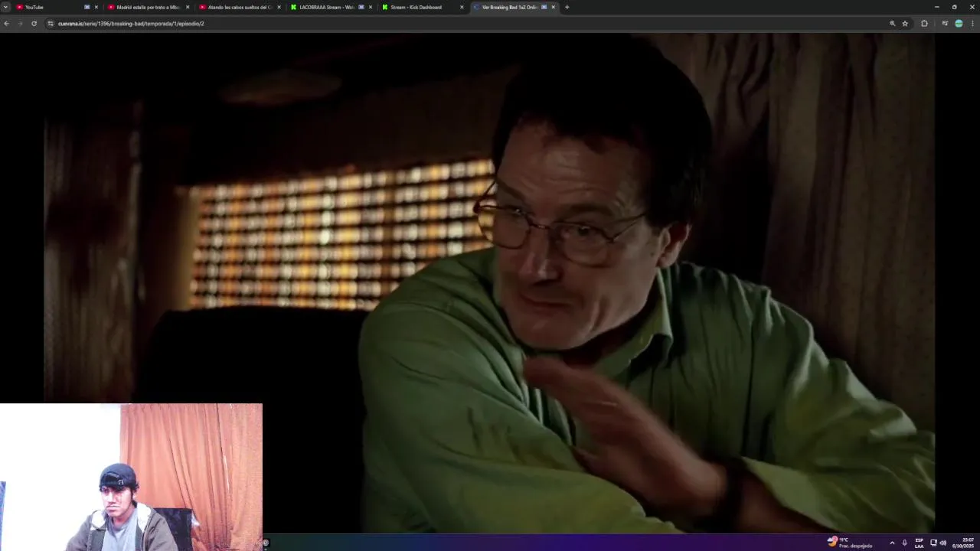The height and width of the screenshot is (551, 980).
Task: Switch to the YouTube tab
Action: 57,7
